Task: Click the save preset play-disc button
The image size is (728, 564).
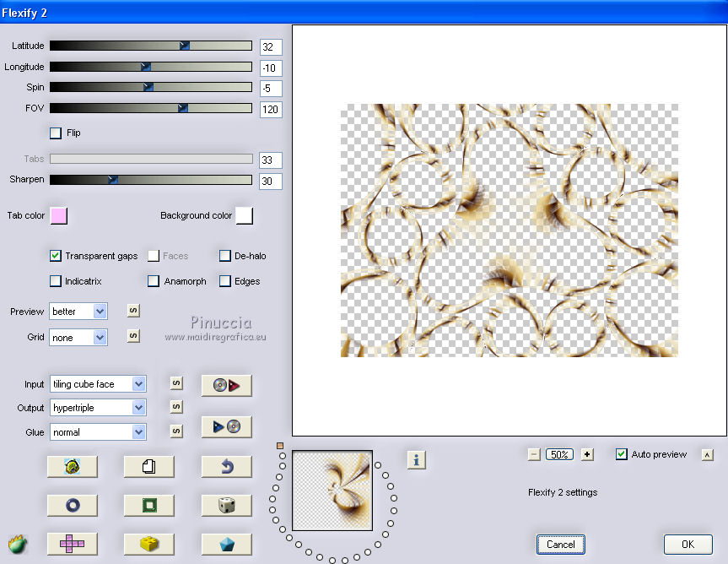Action: (x=227, y=426)
